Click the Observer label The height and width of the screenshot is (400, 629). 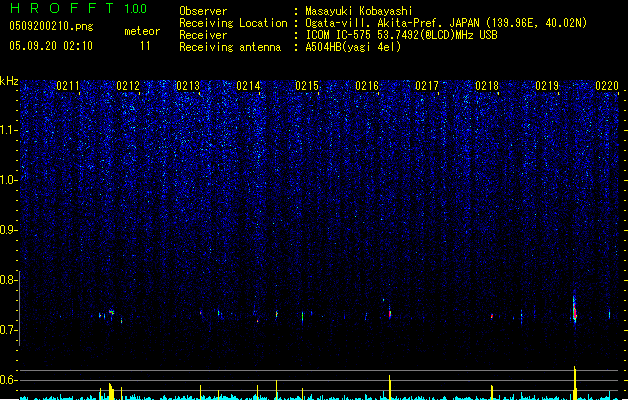click(x=203, y=11)
